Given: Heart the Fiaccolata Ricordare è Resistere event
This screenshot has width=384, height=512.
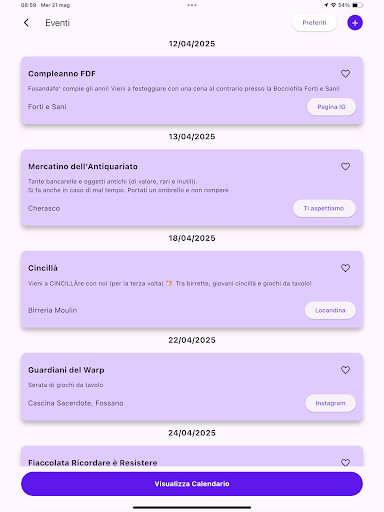Looking at the screenshot, I should click(345, 462).
